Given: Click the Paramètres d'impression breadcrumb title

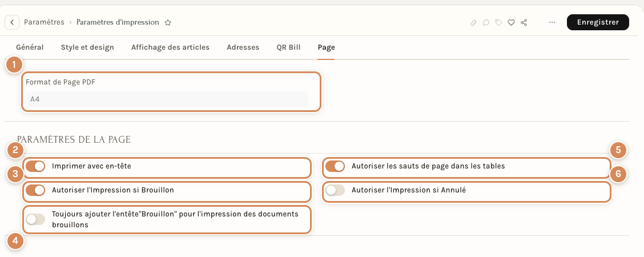Looking at the screenshot, I should (118, 22).
